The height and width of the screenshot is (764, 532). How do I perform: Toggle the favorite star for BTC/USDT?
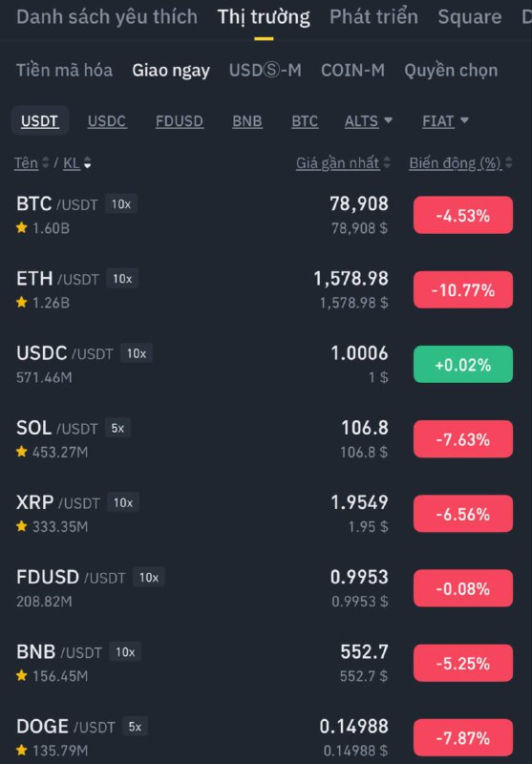pyautogui.click(x=21, y=227)
